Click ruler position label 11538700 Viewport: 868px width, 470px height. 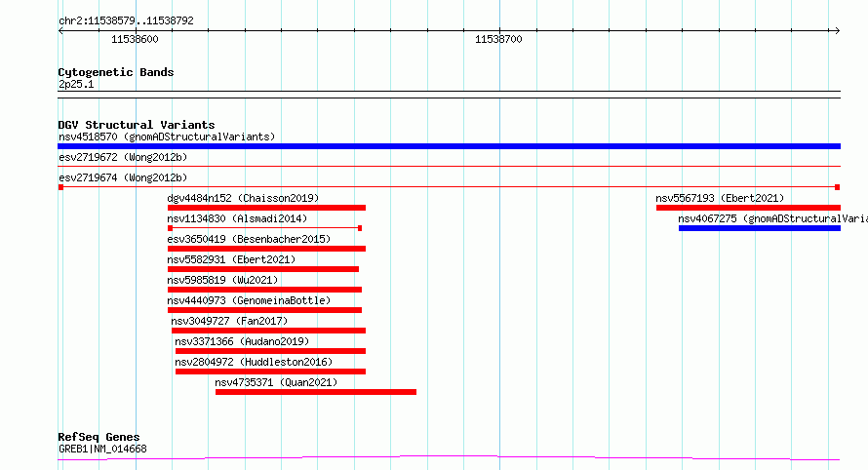498,39
